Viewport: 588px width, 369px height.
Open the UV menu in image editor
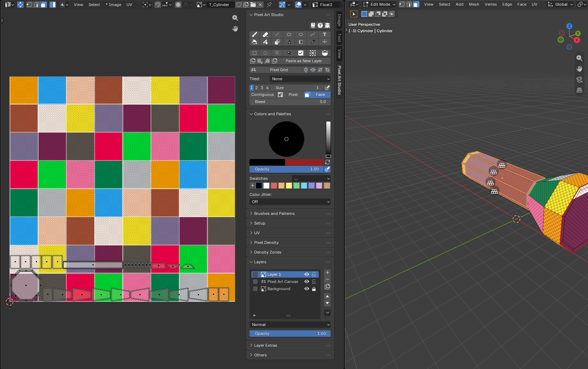click(129, 5)
